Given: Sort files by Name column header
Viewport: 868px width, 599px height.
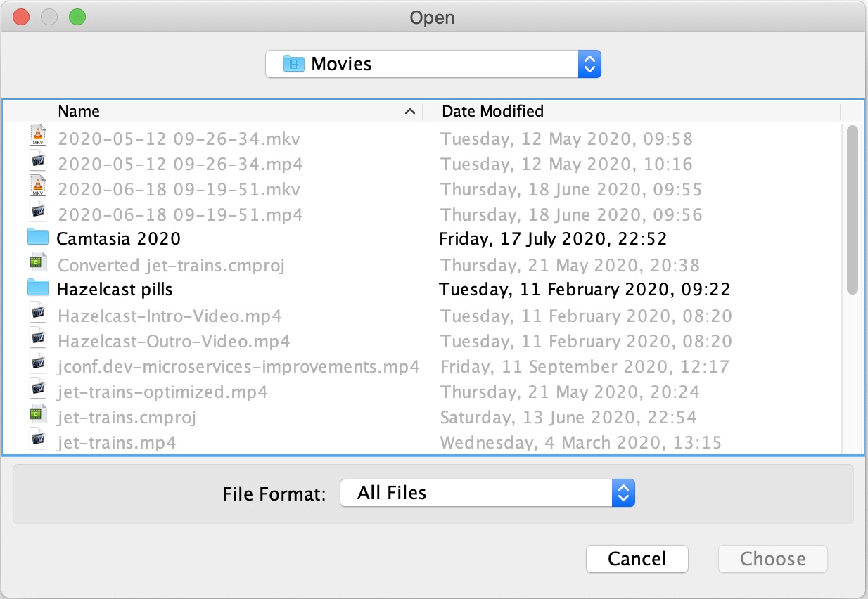Looking at the screenshot, I should (79, 111).
